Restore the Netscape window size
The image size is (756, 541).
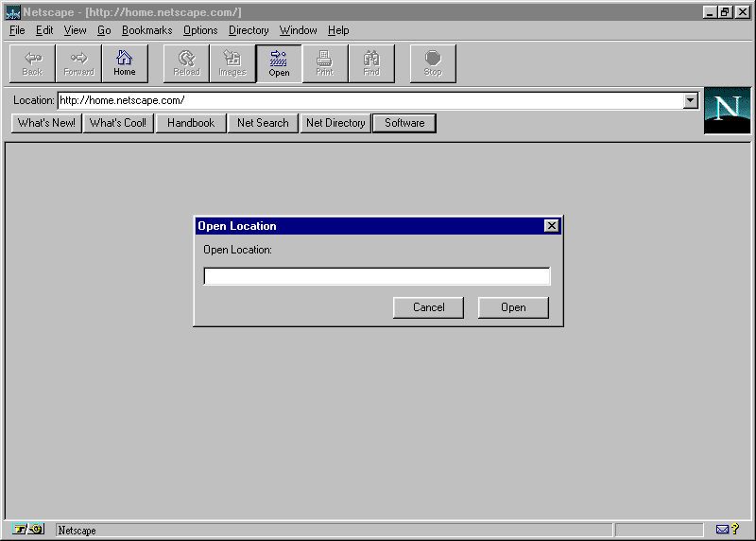(x=725, y=12)
